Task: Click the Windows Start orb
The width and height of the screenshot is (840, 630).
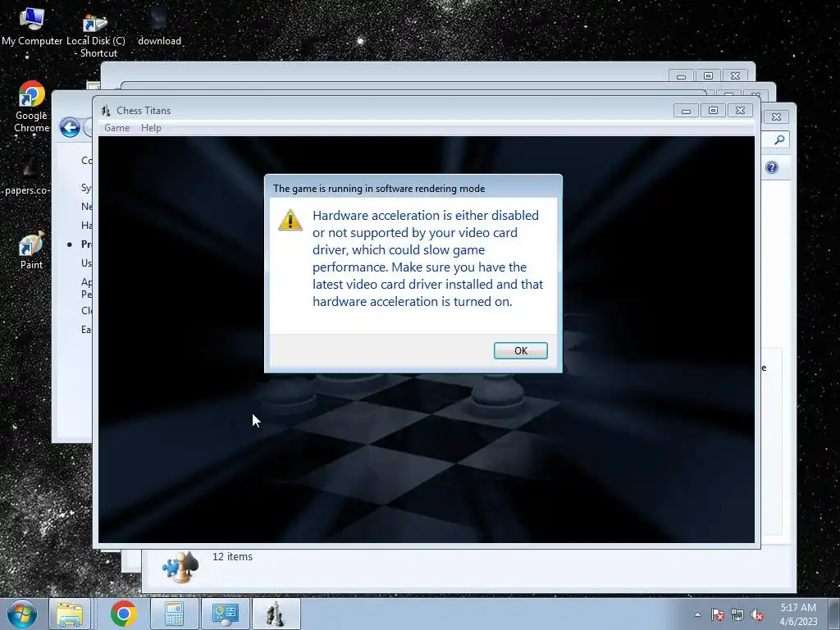Action: coord(22,614)
